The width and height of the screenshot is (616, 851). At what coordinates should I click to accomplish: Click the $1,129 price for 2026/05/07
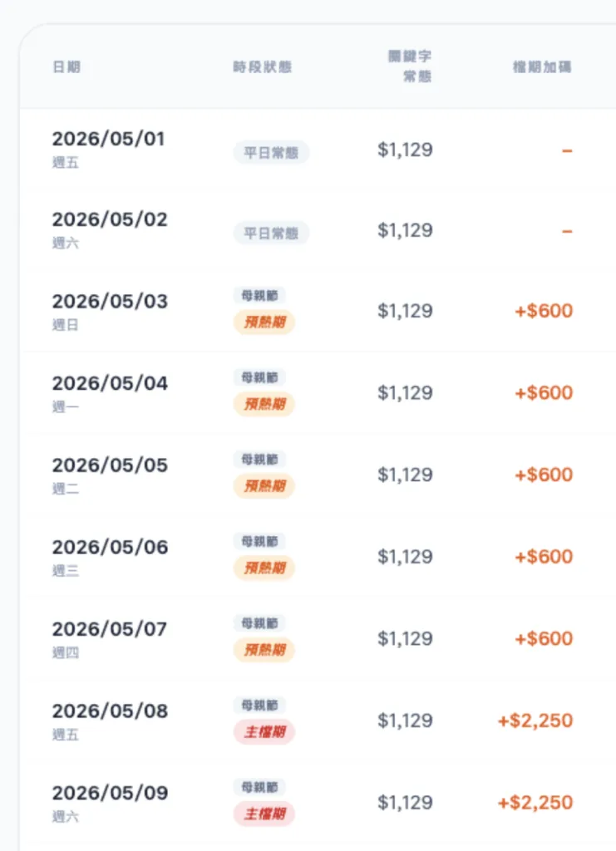click(405, 638)
